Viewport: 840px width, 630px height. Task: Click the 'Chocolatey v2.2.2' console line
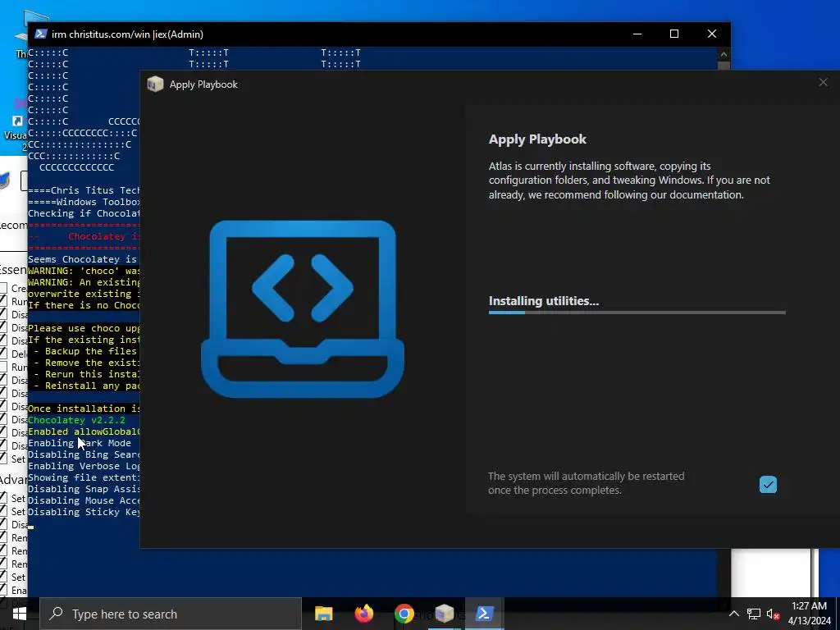[x=76, y=420]
